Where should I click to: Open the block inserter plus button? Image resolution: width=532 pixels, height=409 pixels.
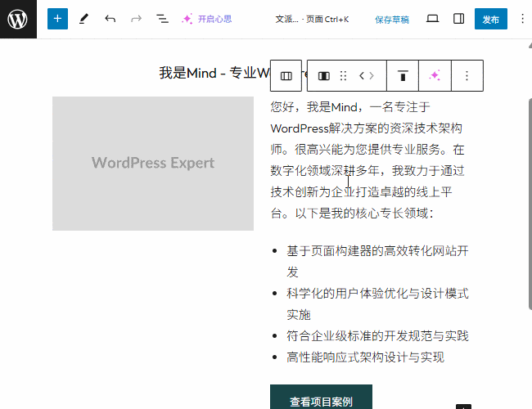coord(57,19)
